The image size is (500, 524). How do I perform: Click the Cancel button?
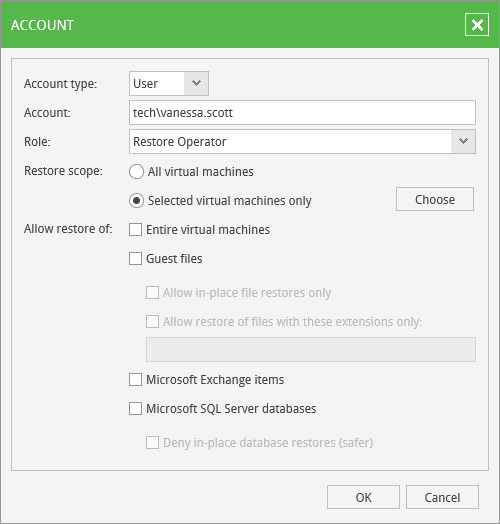click(x=442, y=497)
